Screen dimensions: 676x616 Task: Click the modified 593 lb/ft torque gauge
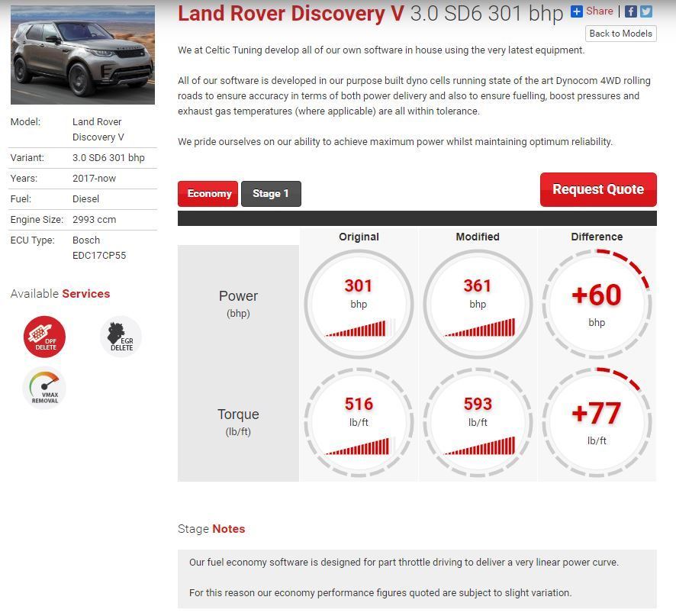click(x=478, y=422)
